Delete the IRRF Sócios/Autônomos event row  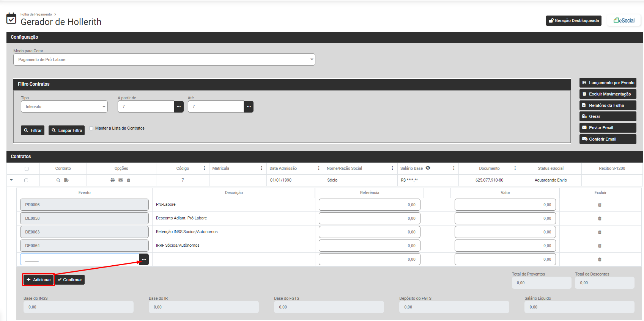point(600,246)
